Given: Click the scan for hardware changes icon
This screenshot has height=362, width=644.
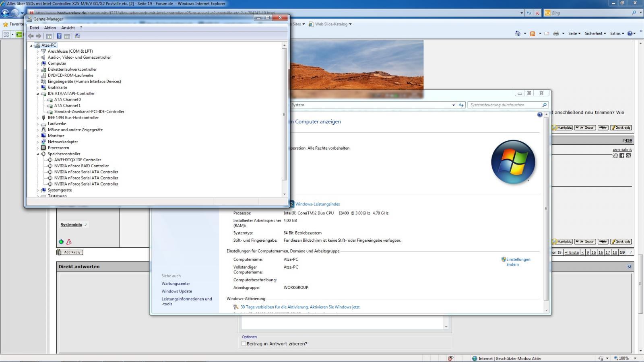Looking at the screenshot, I should click(x=77, y=36).
